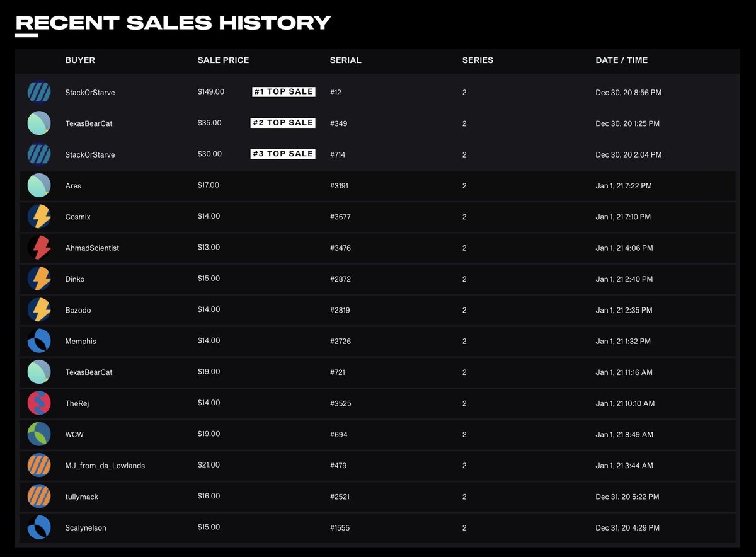
Task: Click WCW's green and blue avatar
Action: (39, 434)
